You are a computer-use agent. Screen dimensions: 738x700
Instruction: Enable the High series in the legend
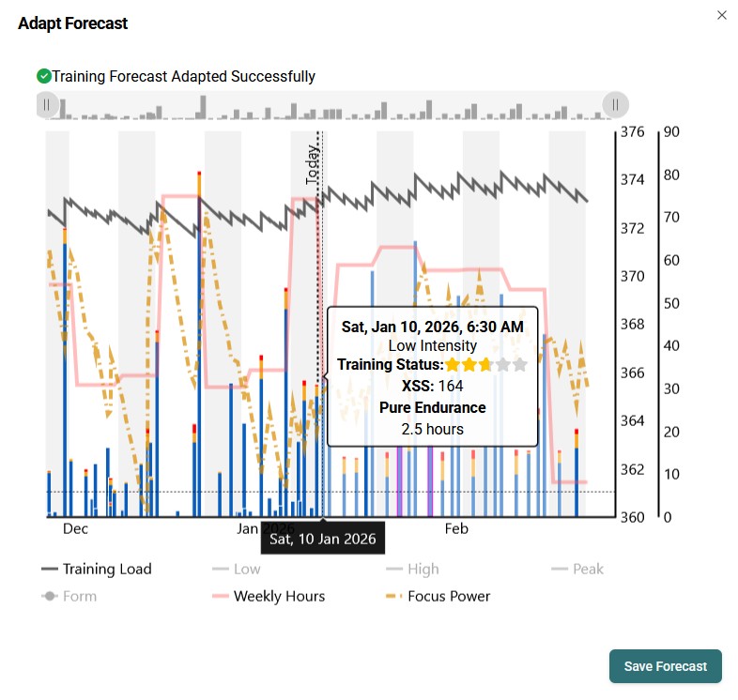tap(412, 569)
